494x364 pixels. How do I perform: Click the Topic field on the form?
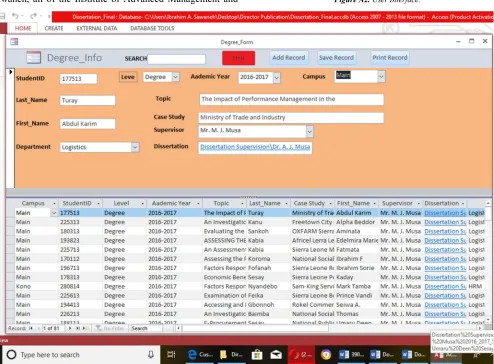pyautogui.click(x=291, y=99)
